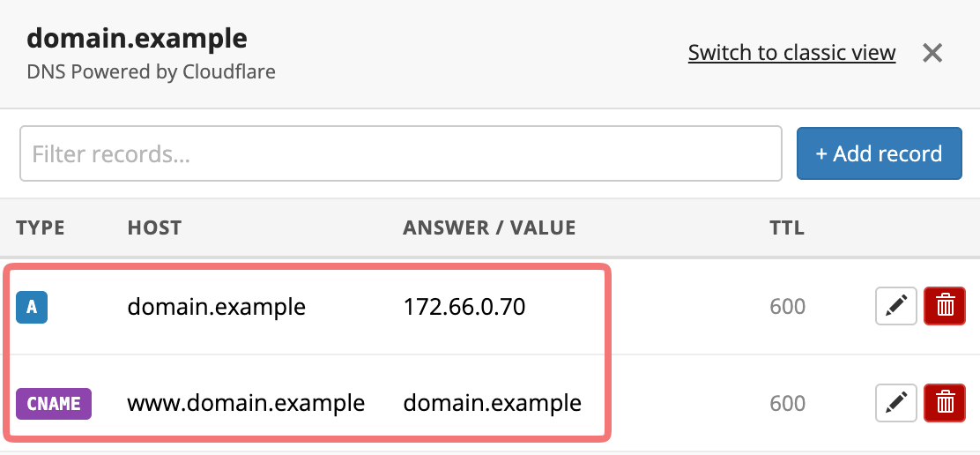980x455 pixels.
Task: Click the 600 TTL of CNAME record
Action: click(788, 404)
